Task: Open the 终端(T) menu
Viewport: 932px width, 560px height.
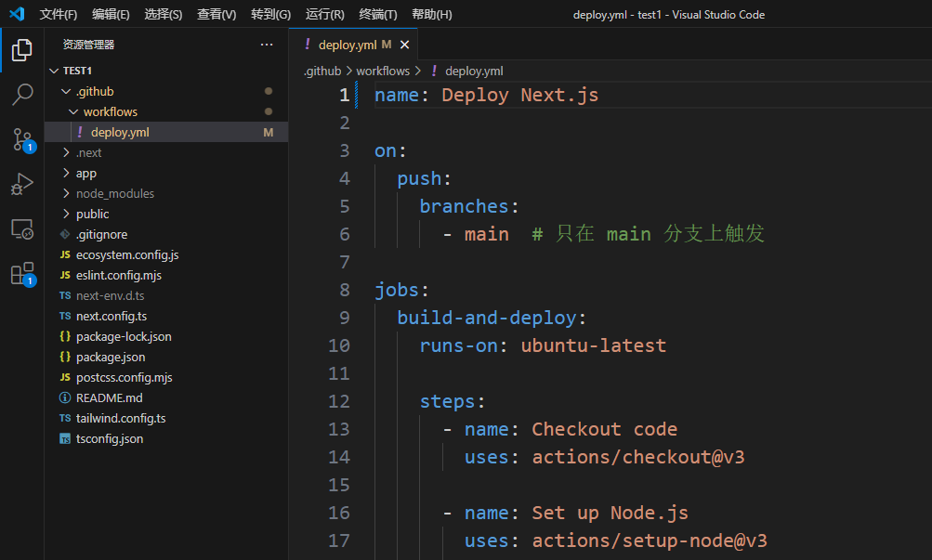Action: pos(378,14)
